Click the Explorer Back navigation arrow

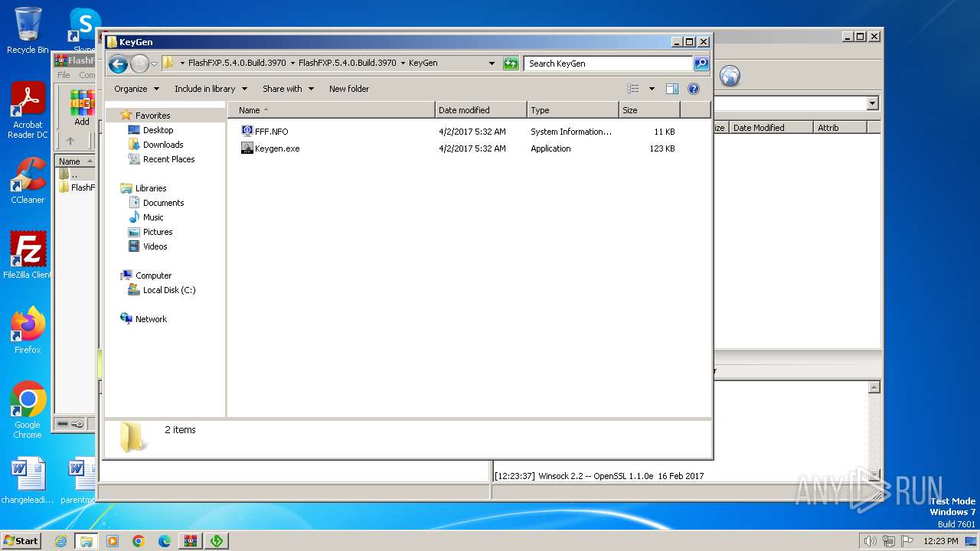118,64
